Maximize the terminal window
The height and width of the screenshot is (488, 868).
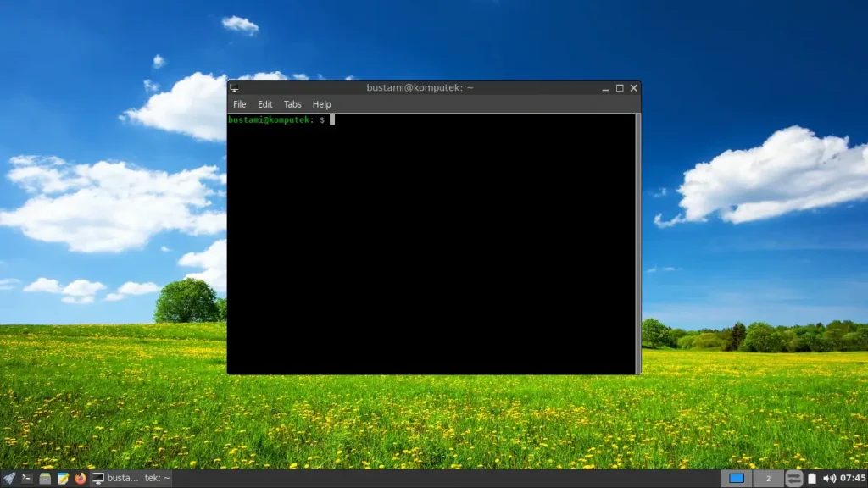(x=620, y=88)
